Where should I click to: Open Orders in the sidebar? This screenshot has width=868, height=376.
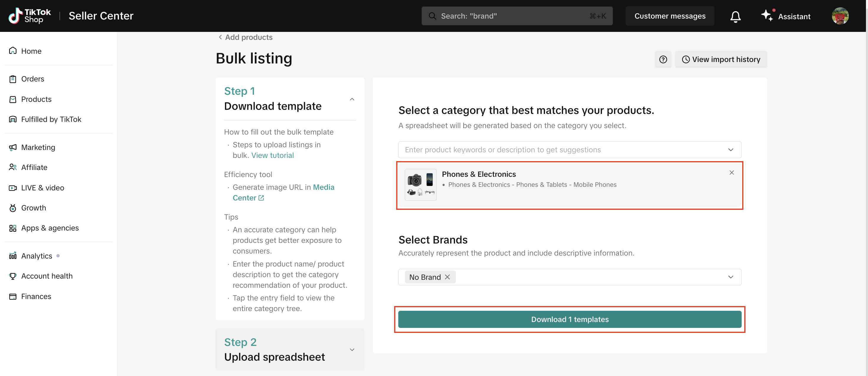pos(32,79)
